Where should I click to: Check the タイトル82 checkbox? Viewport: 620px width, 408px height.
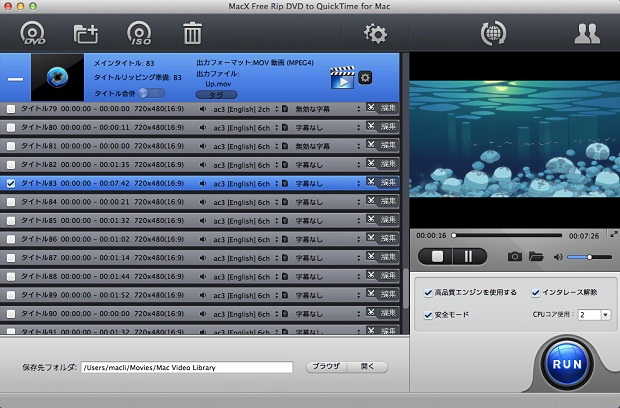pyautogui.click(x=11, y=164)
